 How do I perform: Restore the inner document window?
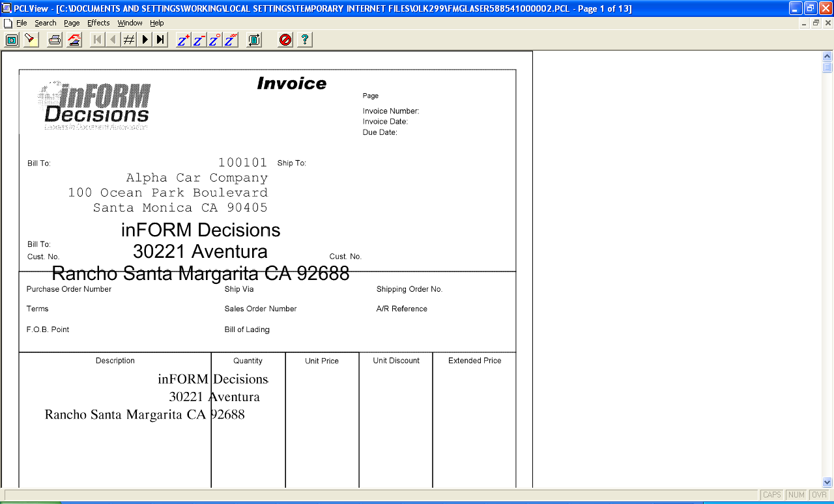coord(816,23)
